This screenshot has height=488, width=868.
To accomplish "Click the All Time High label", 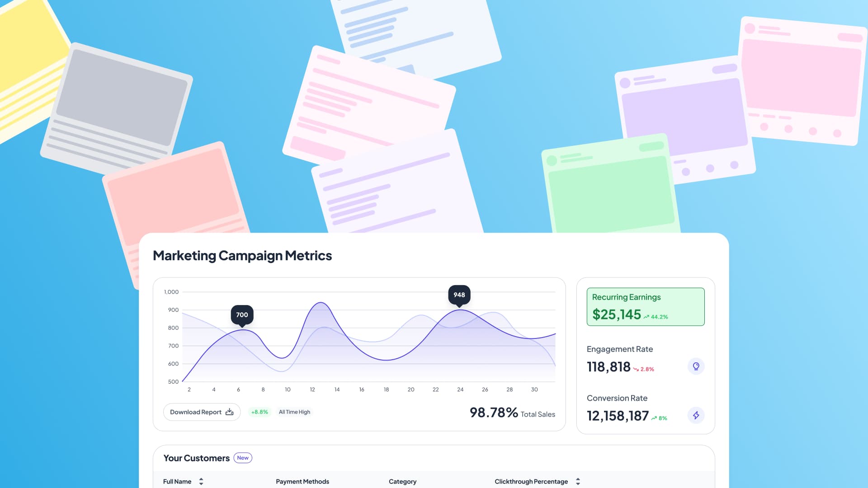I will 294,412.
